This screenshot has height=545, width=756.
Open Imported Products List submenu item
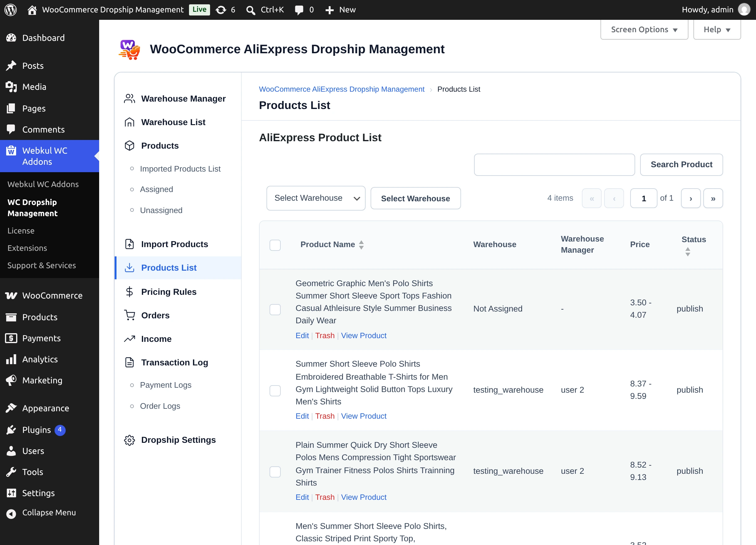pyautogui.click(x=180, y=169)
